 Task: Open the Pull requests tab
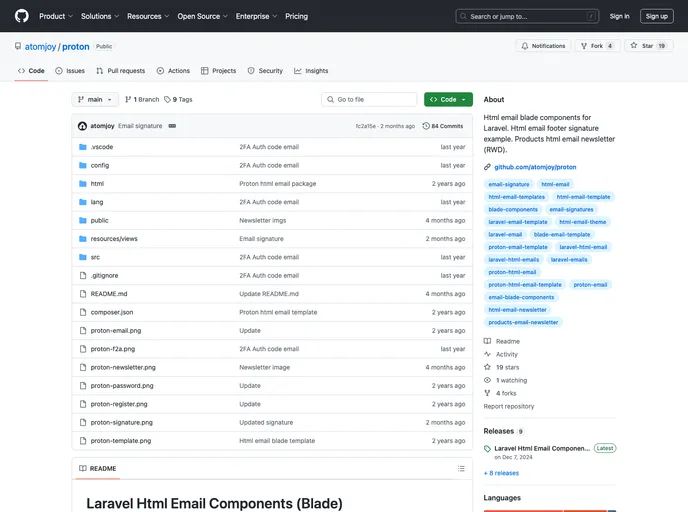[x=121, y=71]
